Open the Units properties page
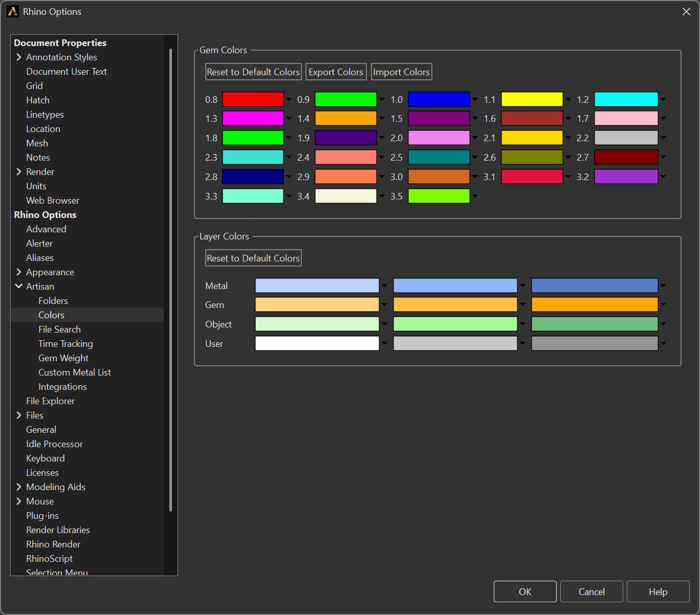This screenshot has height=615, width=700. pos(36,186)
